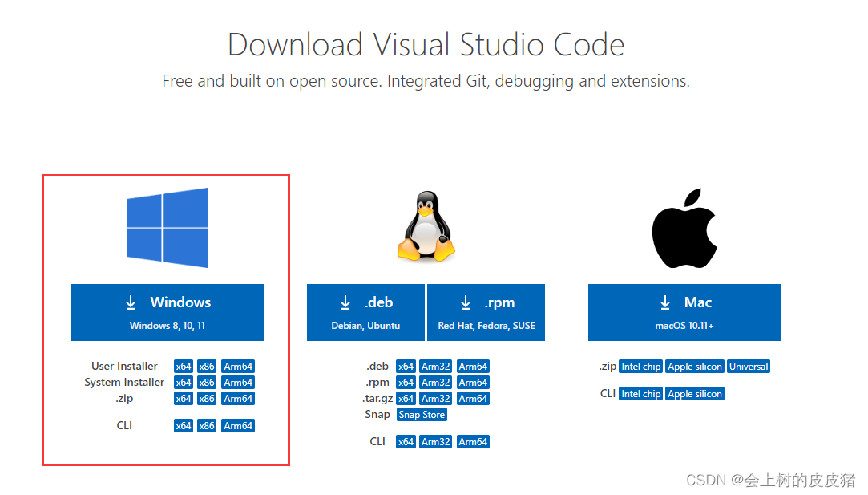This screenshot has height=495, width=868.
Task: Download the .deb package for Debian, Ubuntu
Action: [366, 313]
